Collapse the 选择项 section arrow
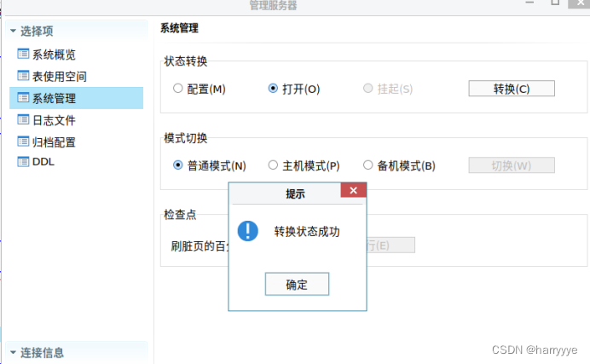 (13, 31)
